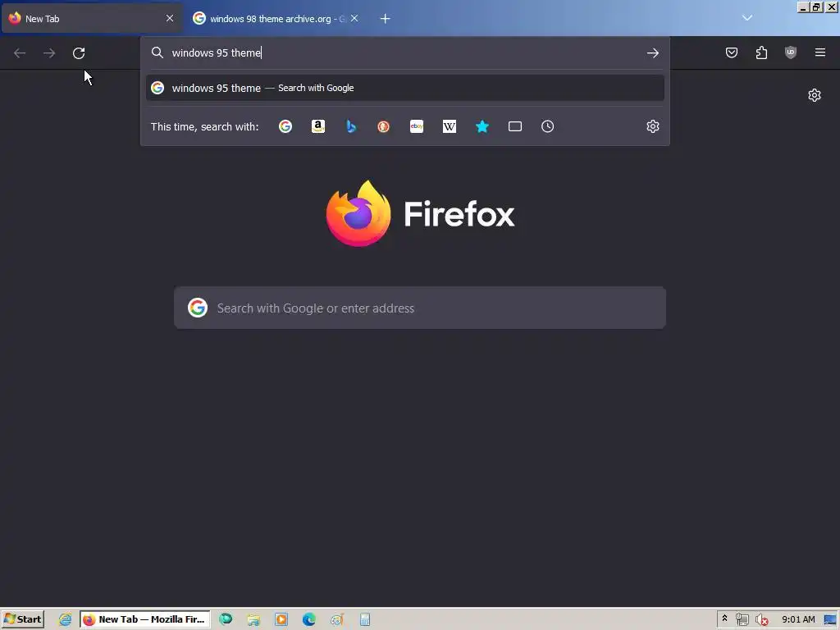Open the Extensions puzzle-piece menu
Screen dimensions: 840x630
click(x=761, y=52)
